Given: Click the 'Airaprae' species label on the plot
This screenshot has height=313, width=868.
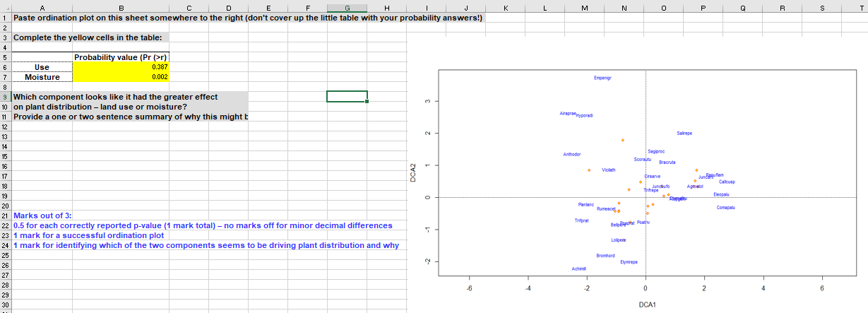Looking at the screenshot, I should coord(568,113).
